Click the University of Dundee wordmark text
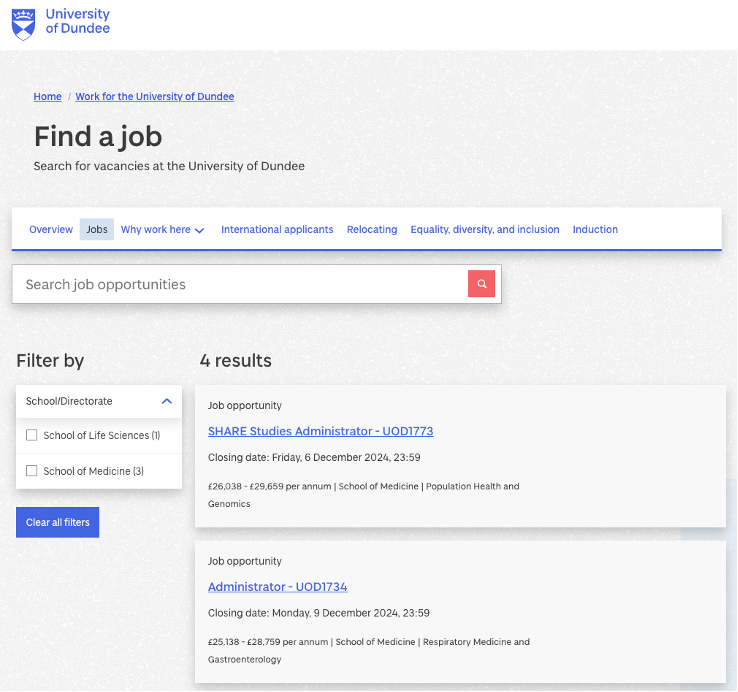This screenshot has width=738, height=692. tap(78, 22)
